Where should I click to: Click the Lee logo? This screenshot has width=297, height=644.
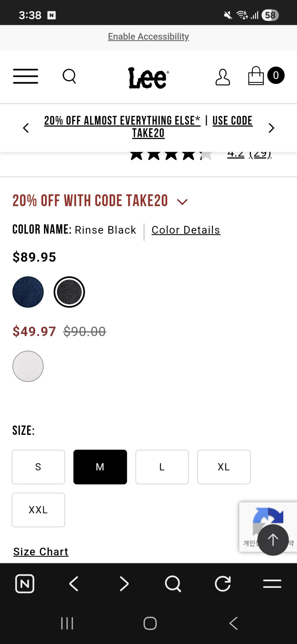coord(148,77)
